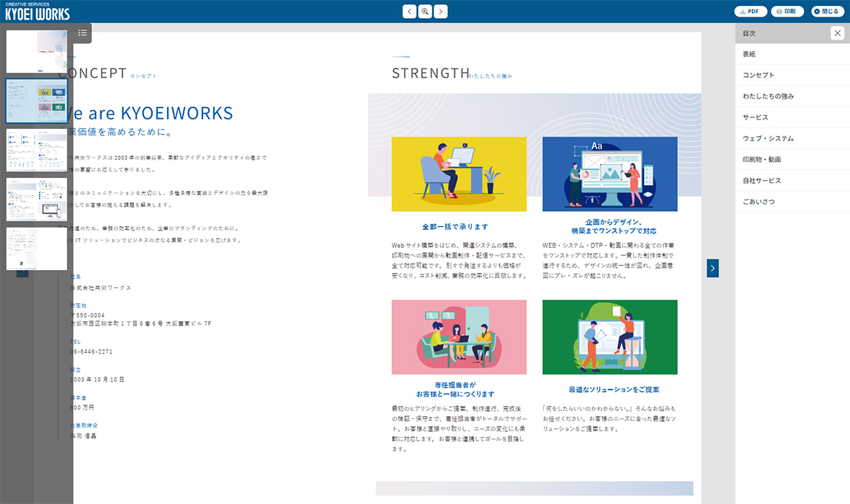The height and width of the screenshot is (504, 850).
Task: Select the fourth page thumbnail
Action: [37, 199]
